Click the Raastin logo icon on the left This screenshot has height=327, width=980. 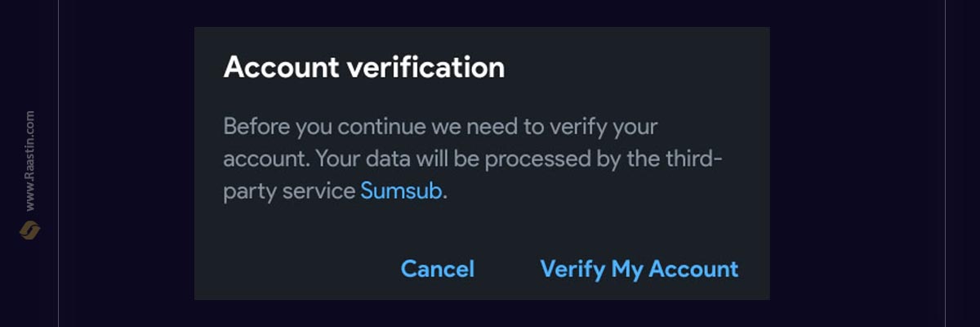point(30,231)
